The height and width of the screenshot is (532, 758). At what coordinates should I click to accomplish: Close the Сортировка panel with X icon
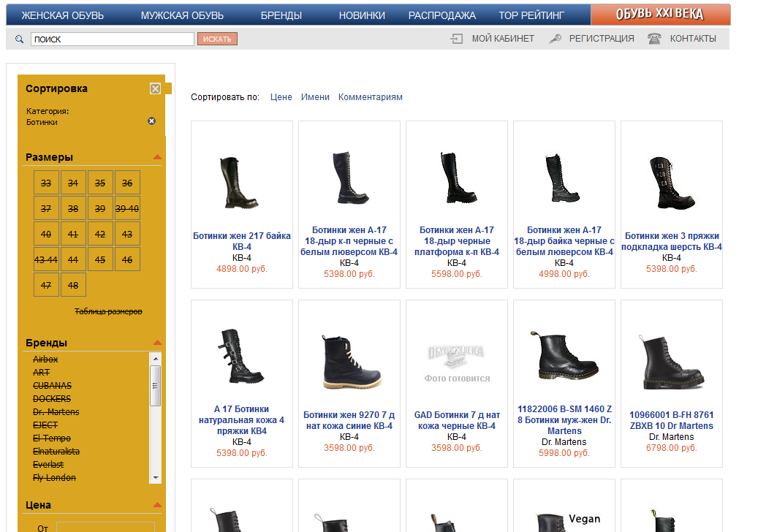pyautogui.click(x=155, y=88)
